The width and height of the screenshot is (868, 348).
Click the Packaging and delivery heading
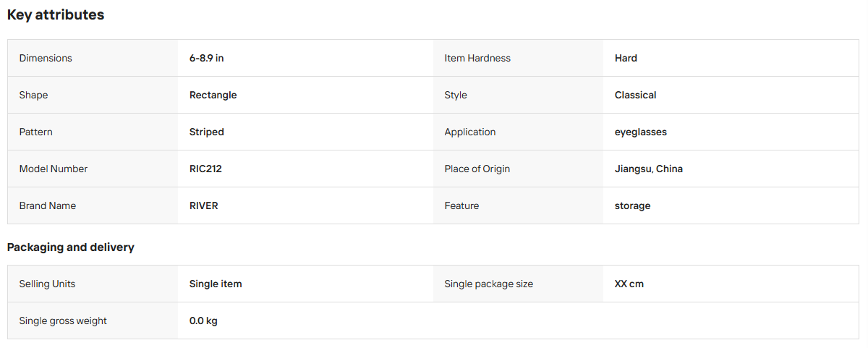(71, 247)
